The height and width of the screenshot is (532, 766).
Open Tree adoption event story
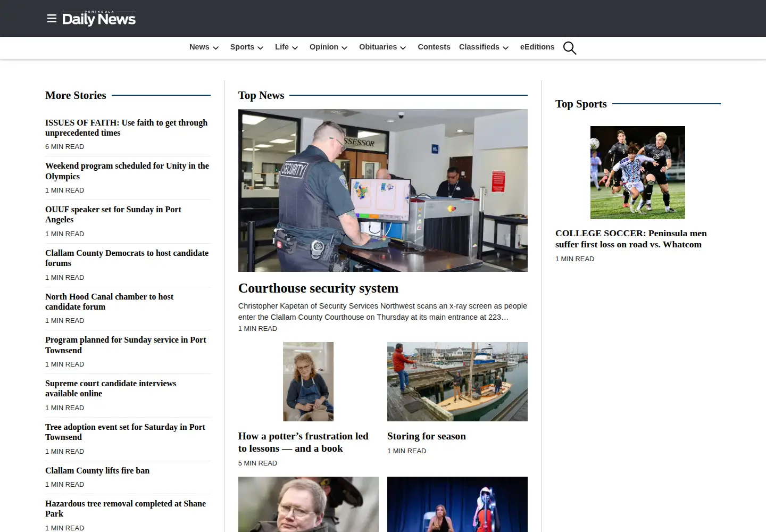point(125,432)
